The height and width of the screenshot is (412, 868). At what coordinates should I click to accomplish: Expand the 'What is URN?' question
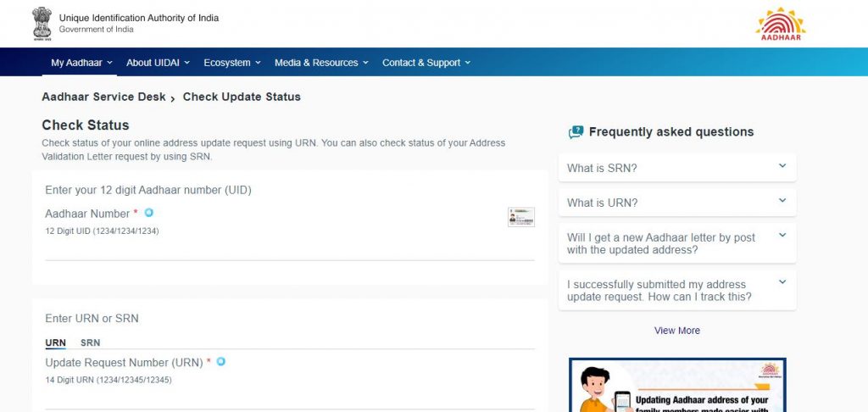pos(677,203)
